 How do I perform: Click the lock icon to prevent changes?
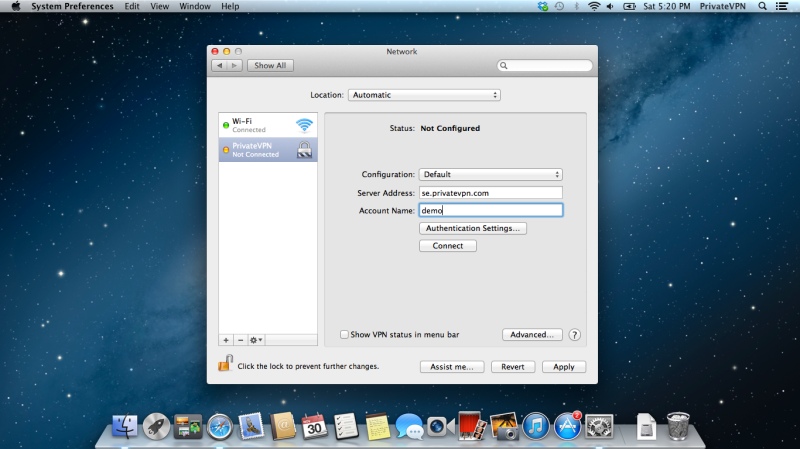pos(225,365)
